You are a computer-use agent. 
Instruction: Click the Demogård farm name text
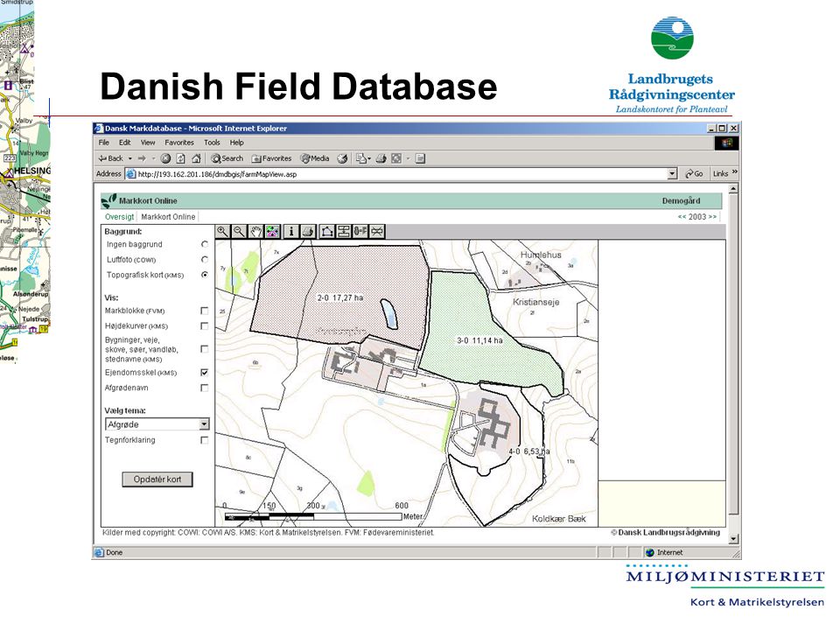tap(681, 201)
